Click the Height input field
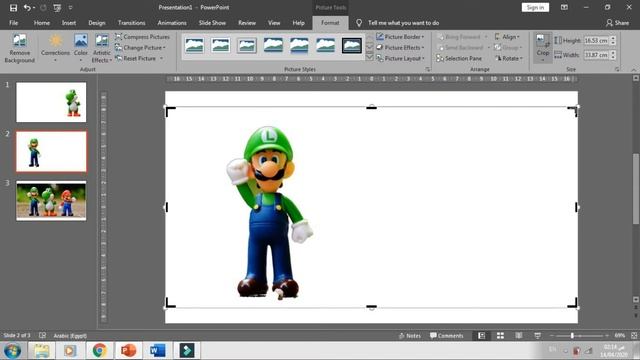 click(x=596, y=40)
